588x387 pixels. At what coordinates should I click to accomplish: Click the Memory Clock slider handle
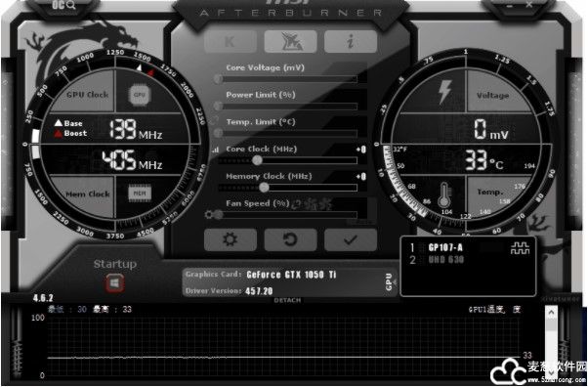click(x=264, y=188)
